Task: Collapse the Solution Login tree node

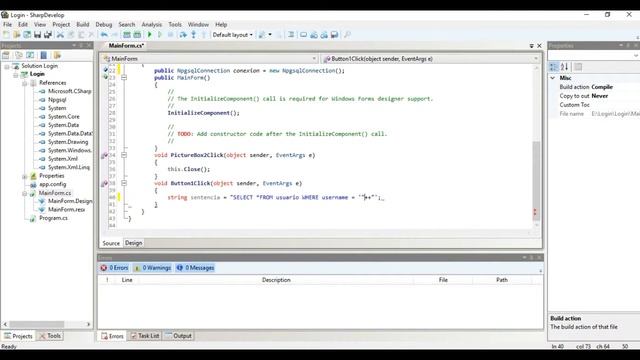Action: (7, 66)
